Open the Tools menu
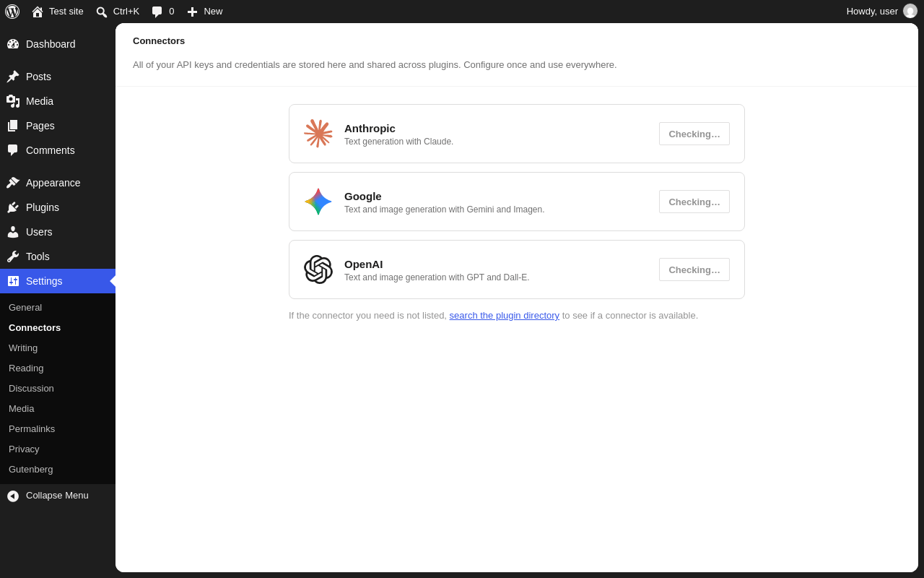Image resolution: width=924 pixels, height=578 pixels. tap(58, 256)
